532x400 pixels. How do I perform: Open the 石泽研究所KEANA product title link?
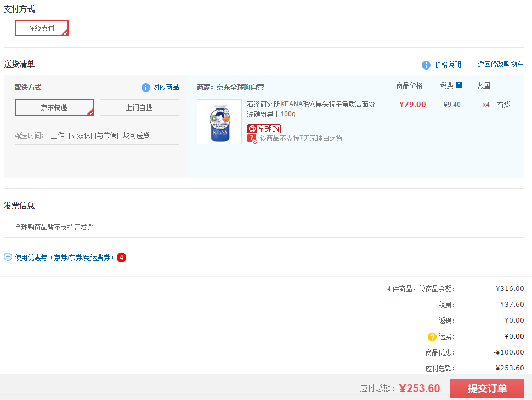coord(311,109)
